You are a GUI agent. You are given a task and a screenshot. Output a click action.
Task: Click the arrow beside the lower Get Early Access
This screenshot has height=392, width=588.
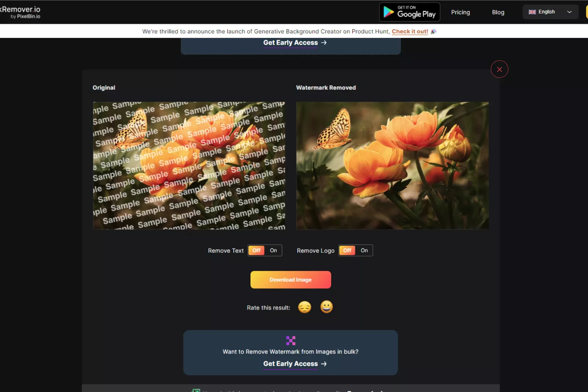pyautogui.click(x=324, y=364)
